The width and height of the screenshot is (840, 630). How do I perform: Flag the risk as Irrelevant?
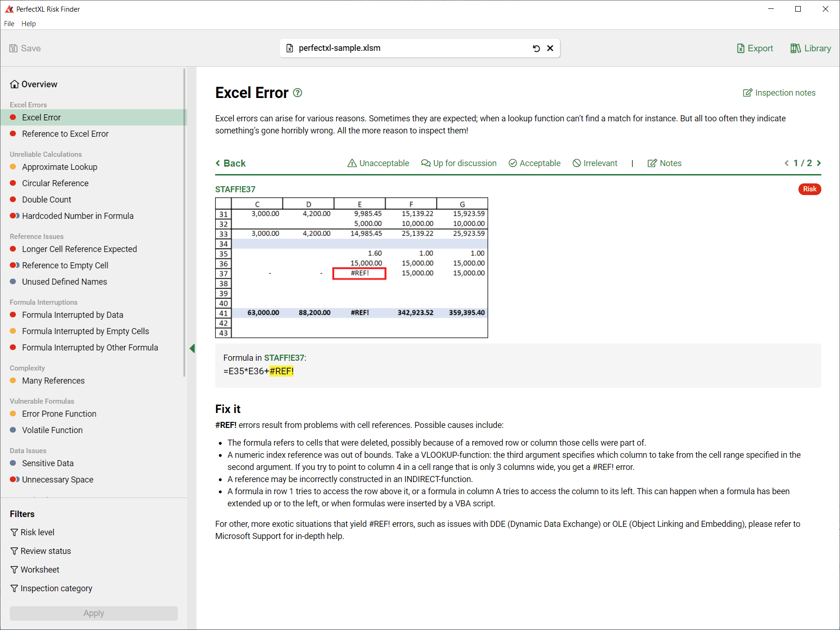(x=595, y=163)
